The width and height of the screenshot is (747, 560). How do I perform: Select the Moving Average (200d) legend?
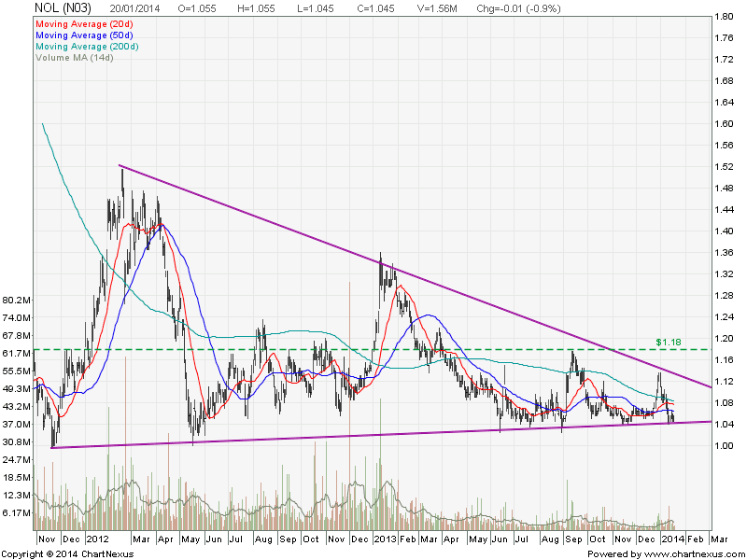[x=87, y=46]
